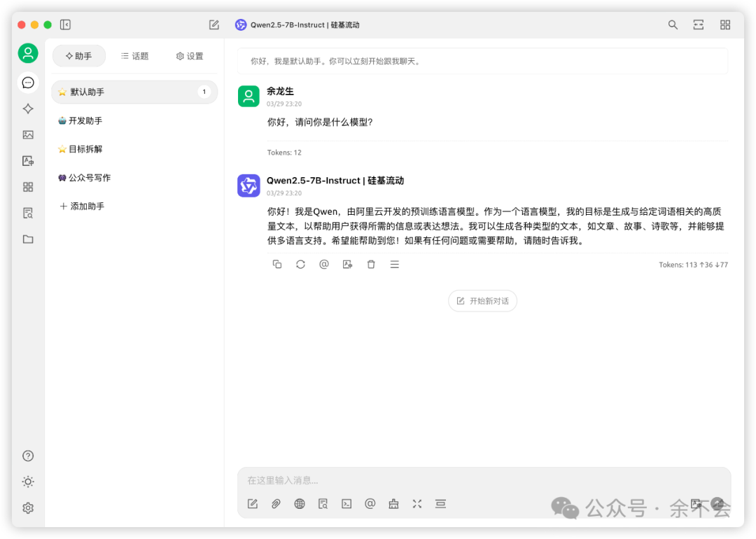Switch to the 话题 tab

tap(134, 56)
